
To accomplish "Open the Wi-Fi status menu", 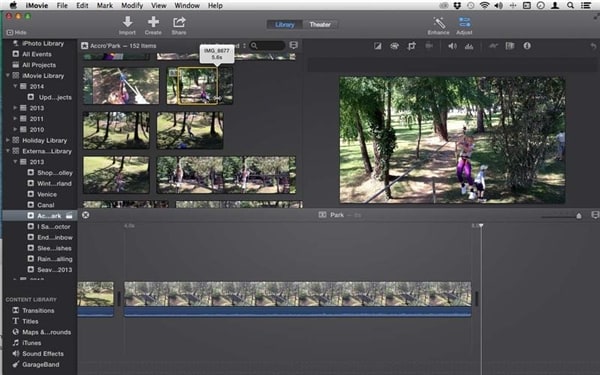I will click(x=484, y=5).
